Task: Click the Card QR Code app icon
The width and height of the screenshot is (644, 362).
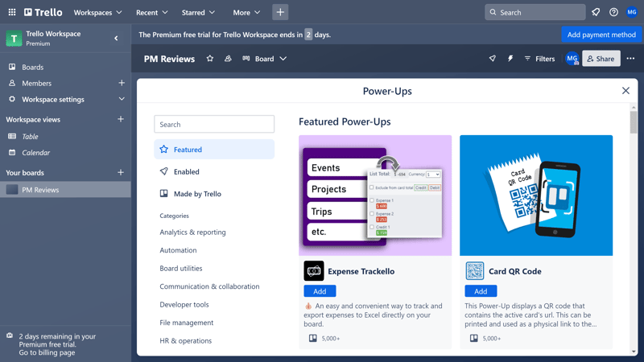Action: pyautogui.click(x=475, y=271)
